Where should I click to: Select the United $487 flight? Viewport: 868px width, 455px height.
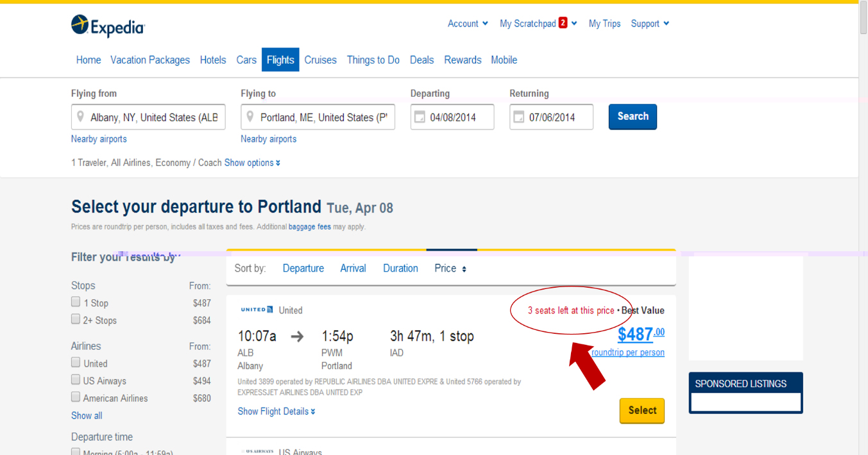tap(642, 411)
